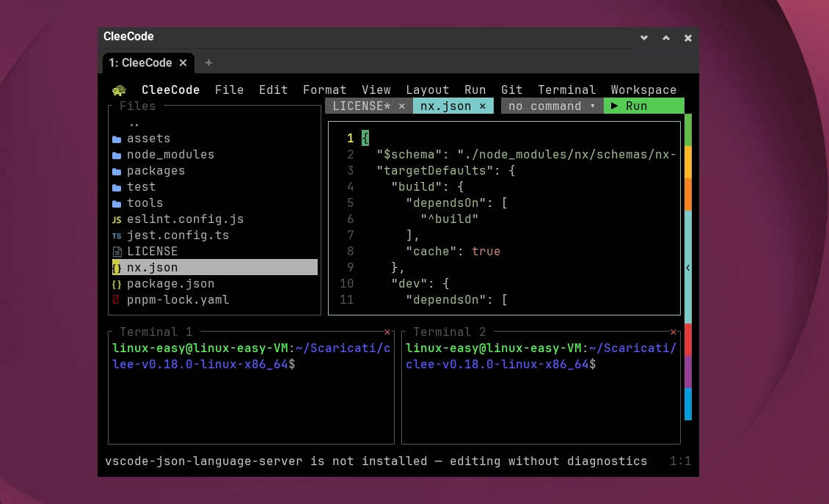Click the purple color strip segment

(688, 372)
